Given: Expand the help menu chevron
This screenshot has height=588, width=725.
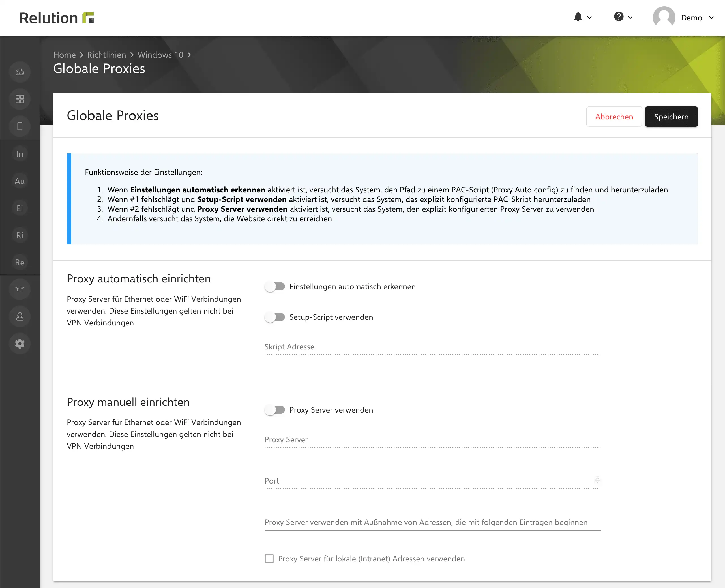Looking at the screenshot, I should tap(630, 18).
